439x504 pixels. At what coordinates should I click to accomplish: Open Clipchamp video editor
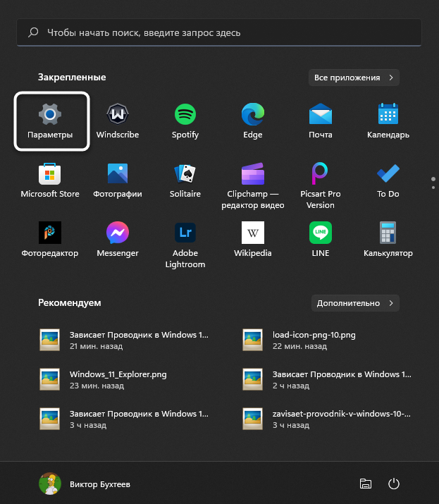click(253, 186)
